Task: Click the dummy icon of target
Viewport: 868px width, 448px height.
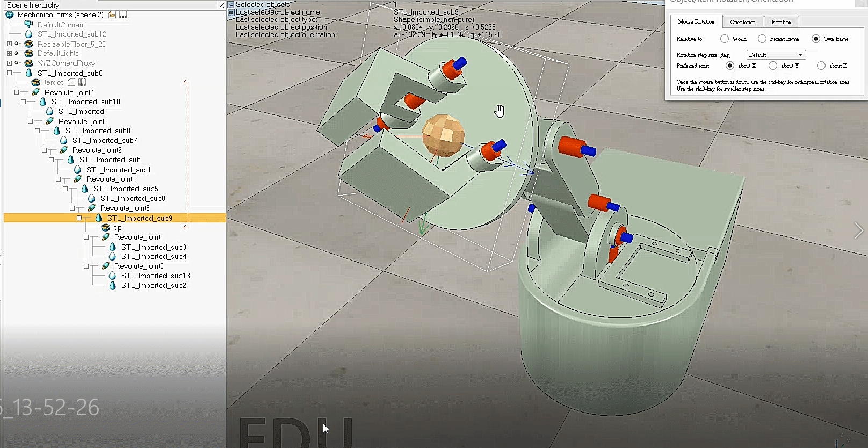Action: 36,82
